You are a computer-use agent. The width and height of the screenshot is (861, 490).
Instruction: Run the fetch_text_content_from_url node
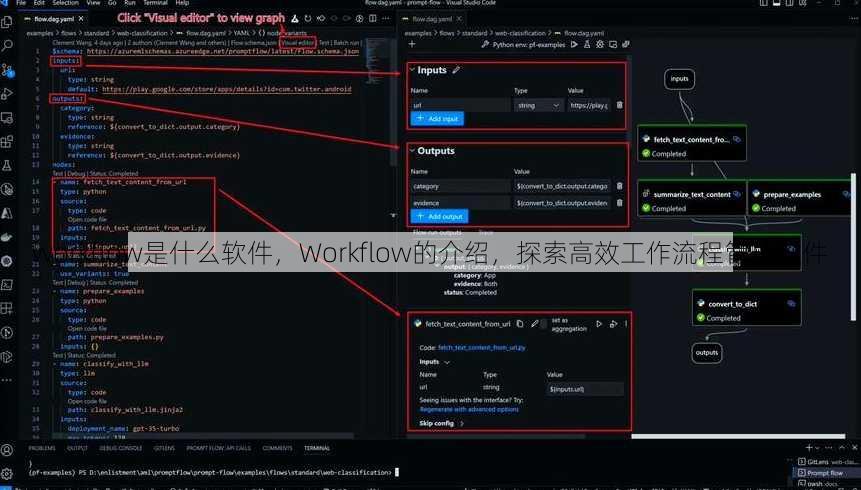(599, 324)
